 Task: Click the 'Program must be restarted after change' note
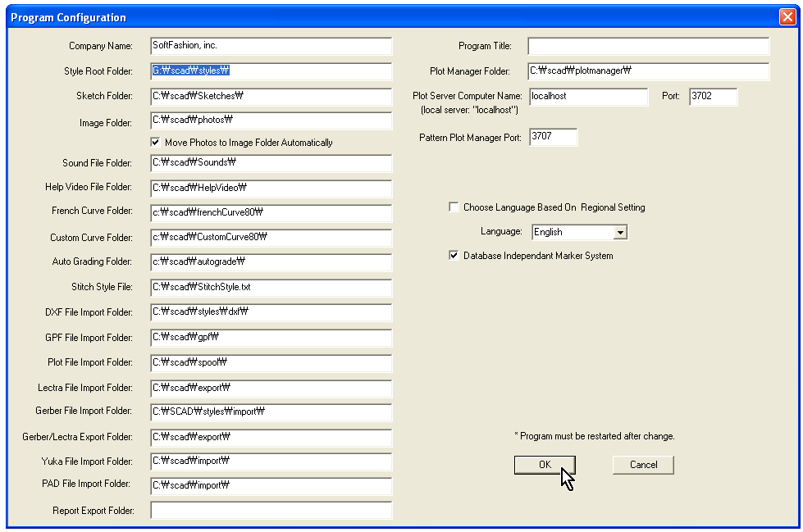click(595, 436)
